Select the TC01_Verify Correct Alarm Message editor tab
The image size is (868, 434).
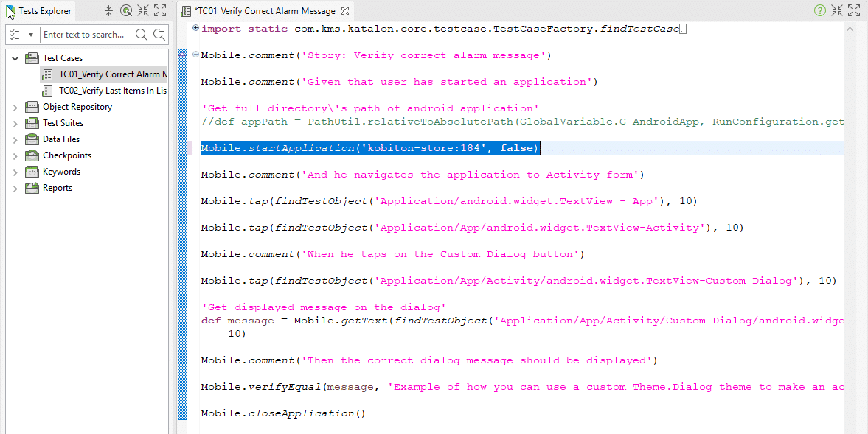pyautogui.click(x=264, y=11)
